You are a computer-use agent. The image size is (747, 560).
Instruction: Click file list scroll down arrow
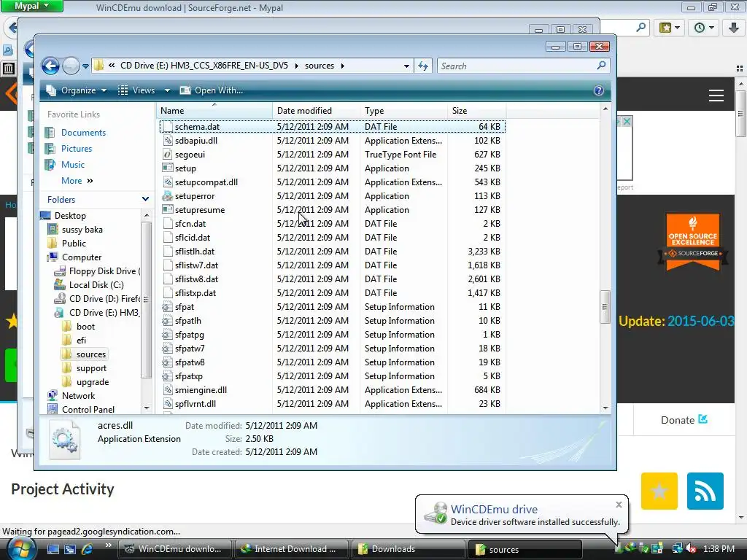pos(605,408)
